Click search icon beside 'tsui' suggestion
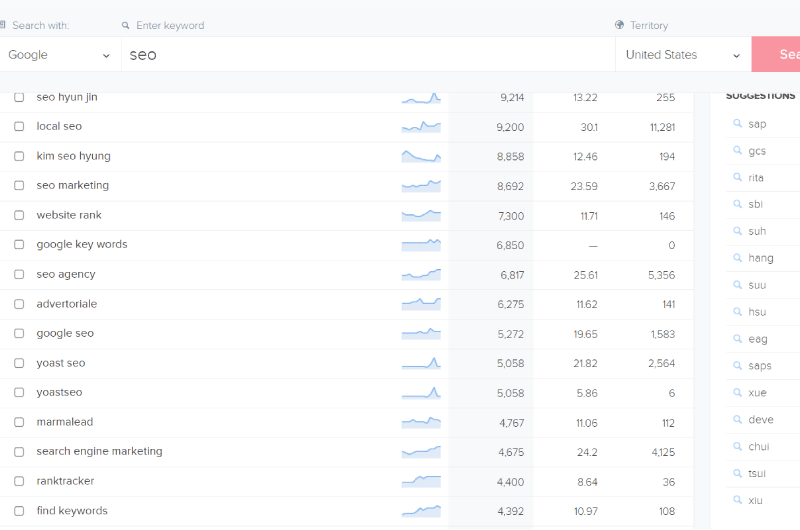 click(x=737, y=473)
